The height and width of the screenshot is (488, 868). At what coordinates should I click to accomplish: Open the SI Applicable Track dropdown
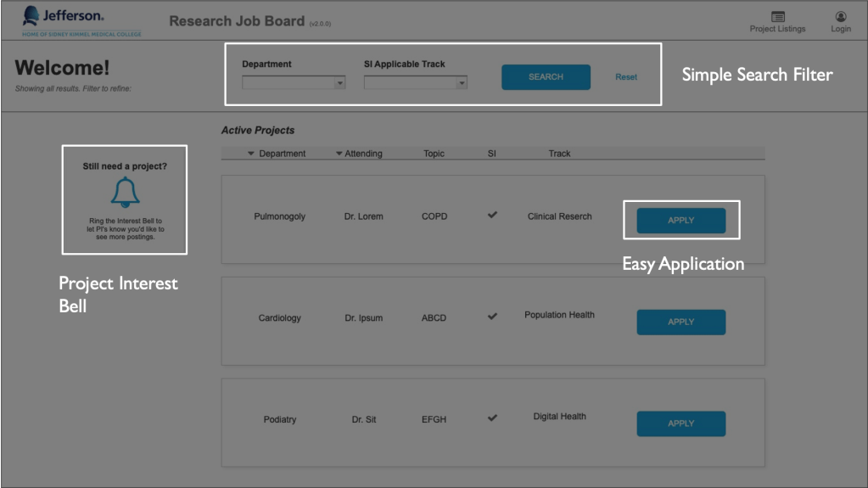(x=416, y=83)
